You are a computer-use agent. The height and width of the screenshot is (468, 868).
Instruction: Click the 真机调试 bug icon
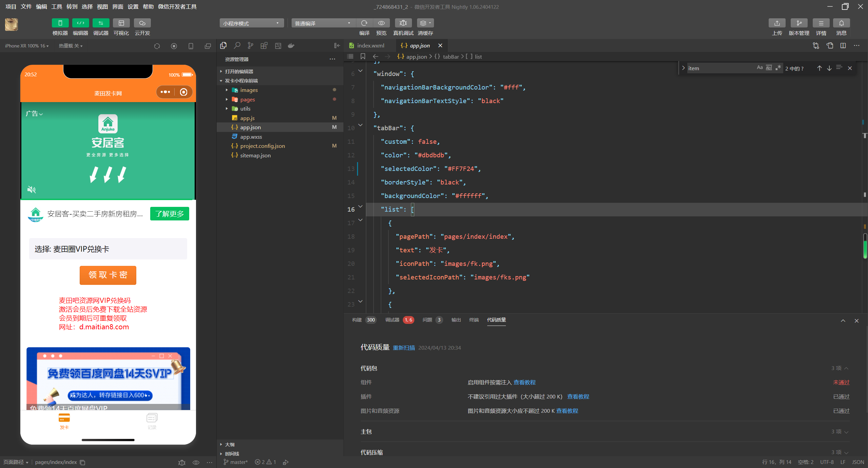pyautogui.click(x=403, y=23)
